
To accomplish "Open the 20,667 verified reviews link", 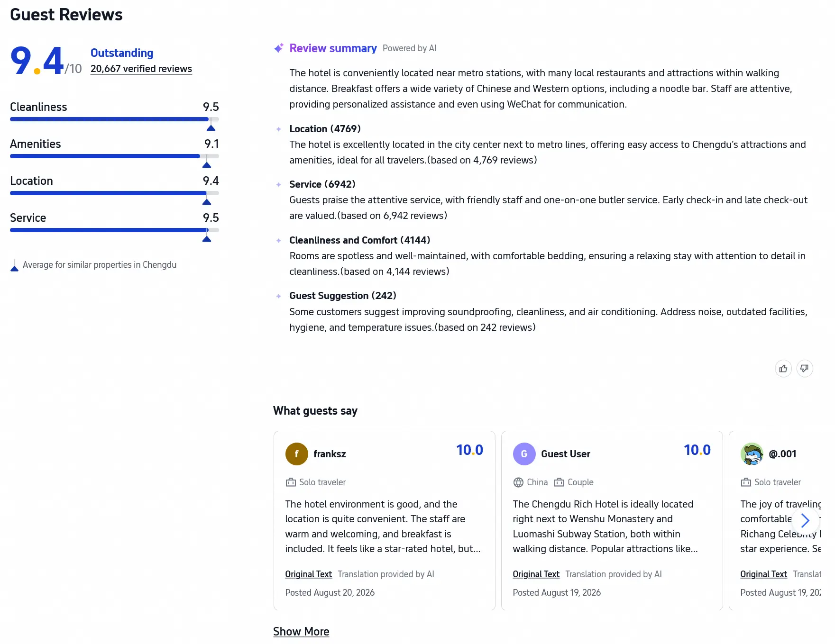I will (141, 69).
